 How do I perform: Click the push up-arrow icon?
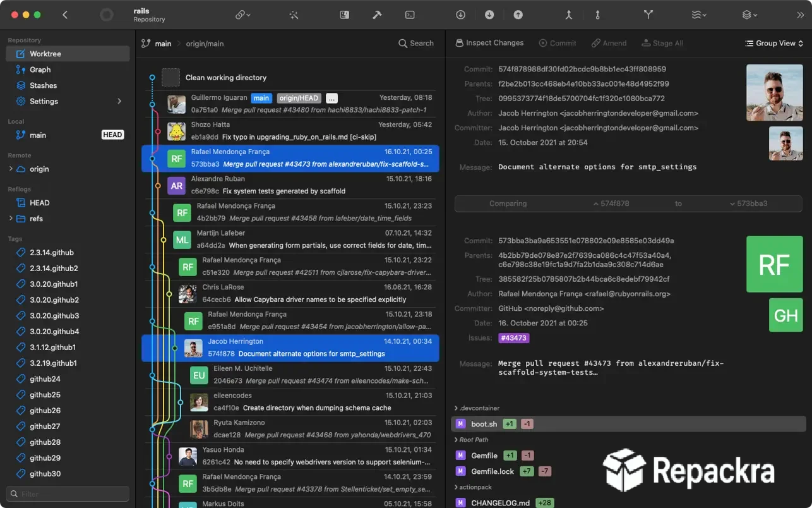[x=518, y=15]
